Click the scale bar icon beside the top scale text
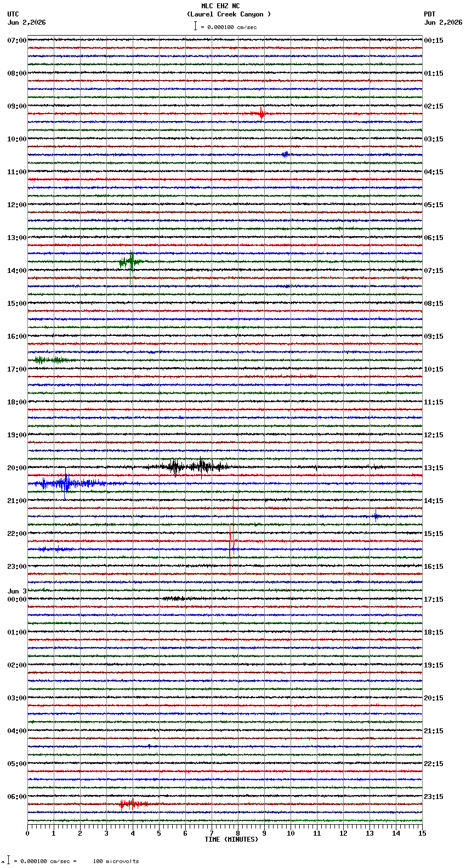Screen dimensions: 466x868 pos(195,26)
